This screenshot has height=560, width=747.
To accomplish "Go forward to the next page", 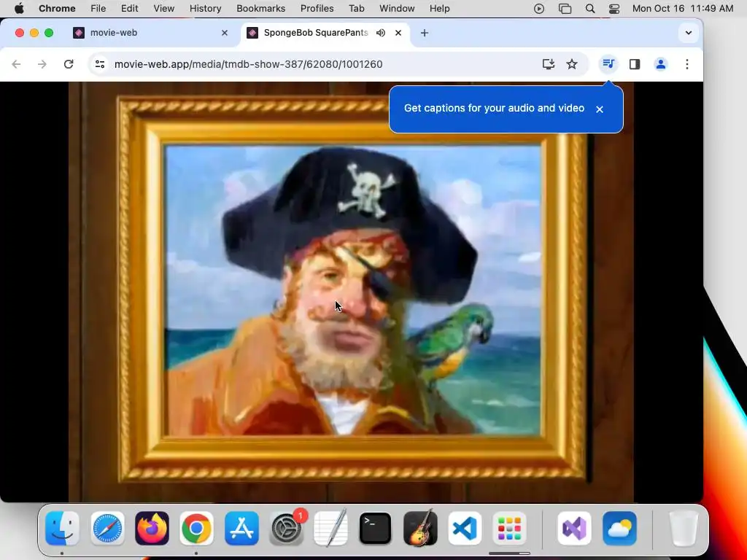I will click(x=42, y=64).
